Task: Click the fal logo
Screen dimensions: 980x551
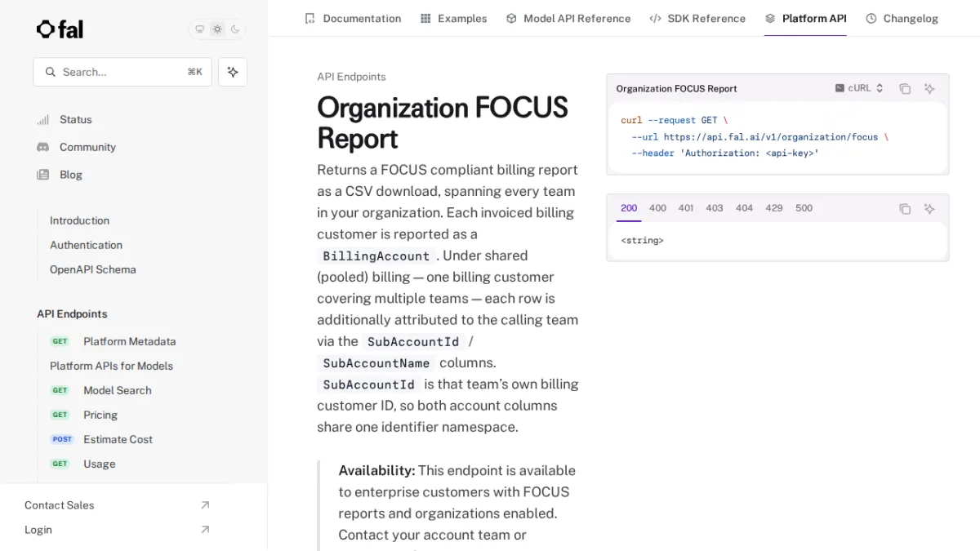Action: pos(60,29)
